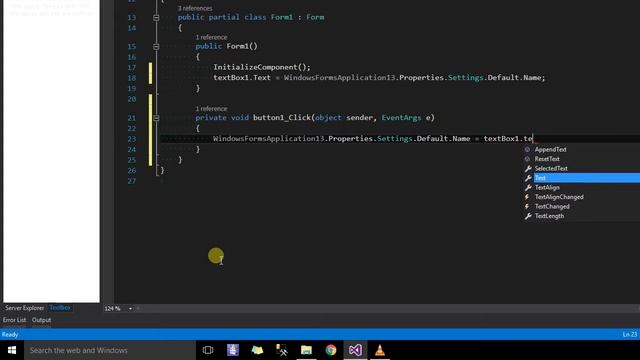
Task: Click line number 18 in the margin
Action: (x=131, y=78)
